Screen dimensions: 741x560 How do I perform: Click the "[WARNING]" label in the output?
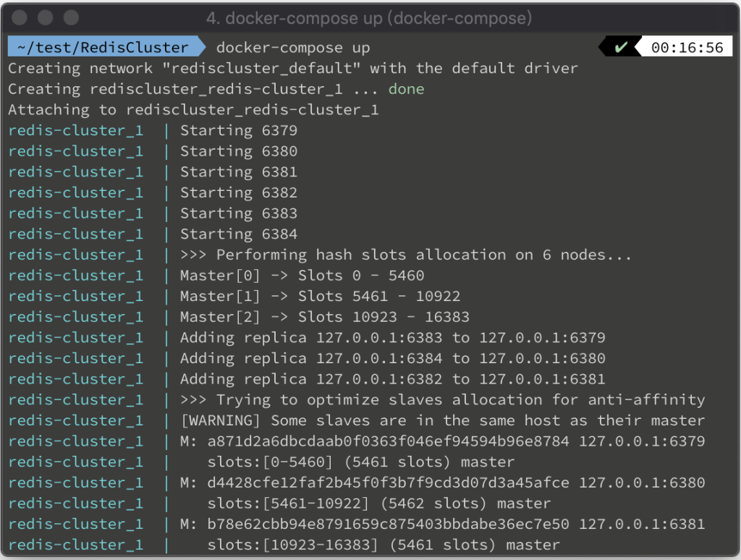click(x=216, y=420)
